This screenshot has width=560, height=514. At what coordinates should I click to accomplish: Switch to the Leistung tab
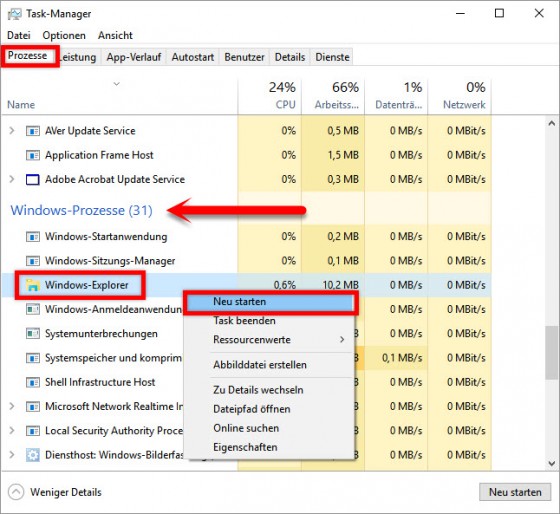pyautogui.click(x=79, y=57)
